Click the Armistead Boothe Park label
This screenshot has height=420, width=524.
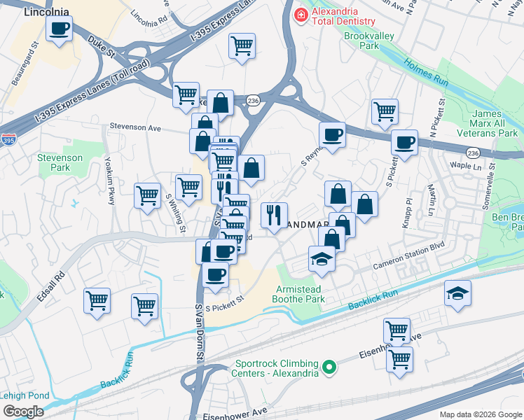click(x=298, y=294)
